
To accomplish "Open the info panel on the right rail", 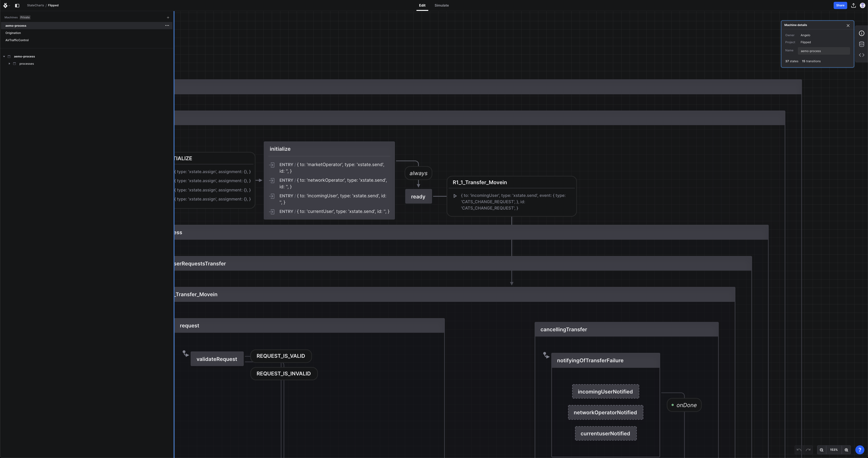I will pyautogui.click(x=862, y=33).
